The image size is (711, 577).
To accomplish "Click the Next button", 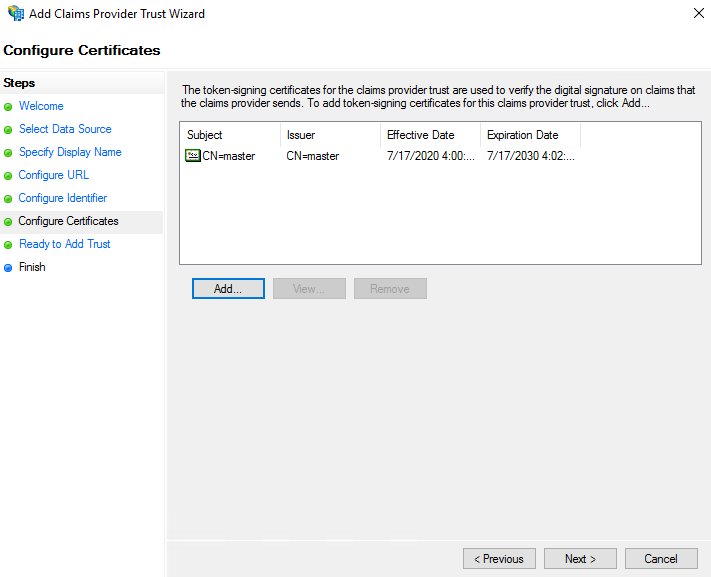I will (580, 559).
